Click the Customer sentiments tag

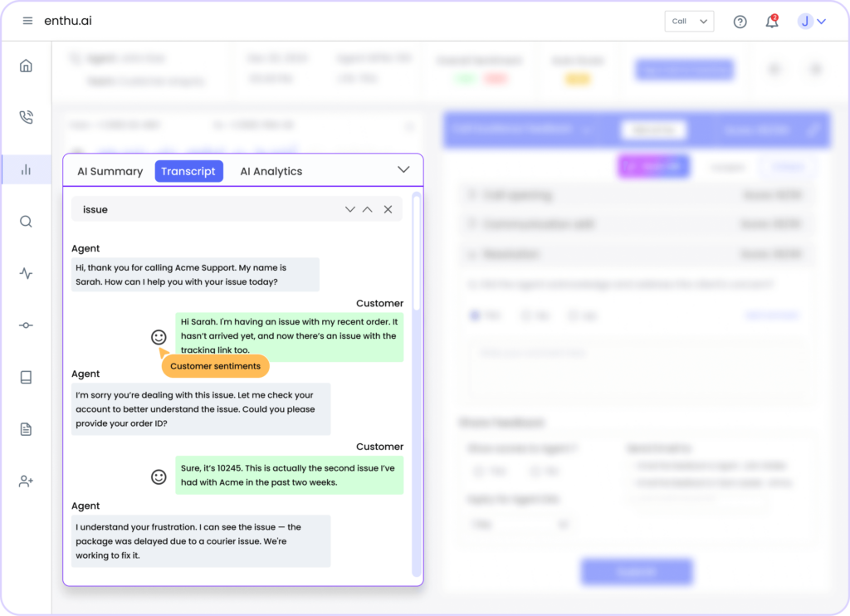[215, 366]
